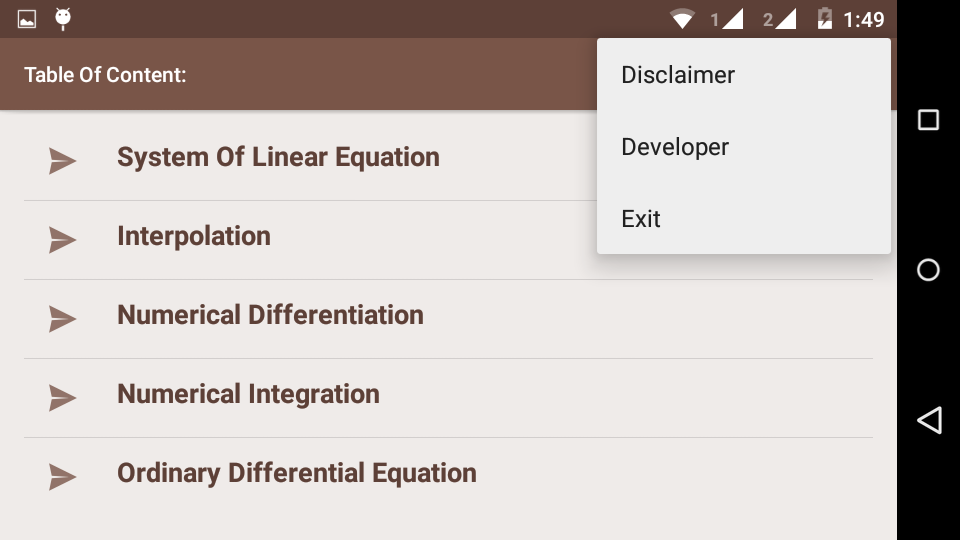This screenshot has height=540, width=960.
Task: Open the Developer menu entry
Action: tap(675, 147)
